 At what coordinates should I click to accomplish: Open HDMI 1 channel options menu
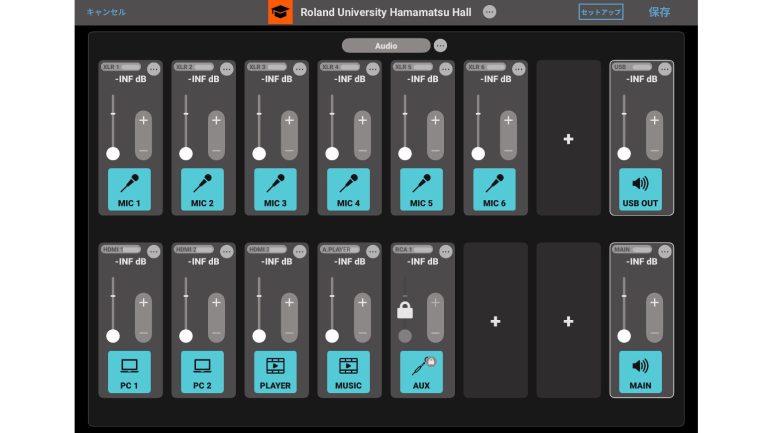(x=154, y=252)
